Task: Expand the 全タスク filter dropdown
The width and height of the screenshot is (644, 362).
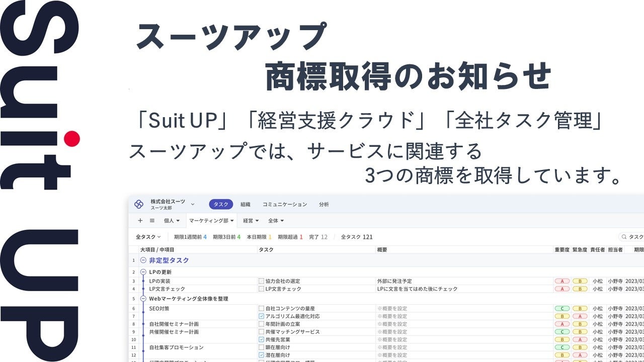Action: [x=148, y=237]
